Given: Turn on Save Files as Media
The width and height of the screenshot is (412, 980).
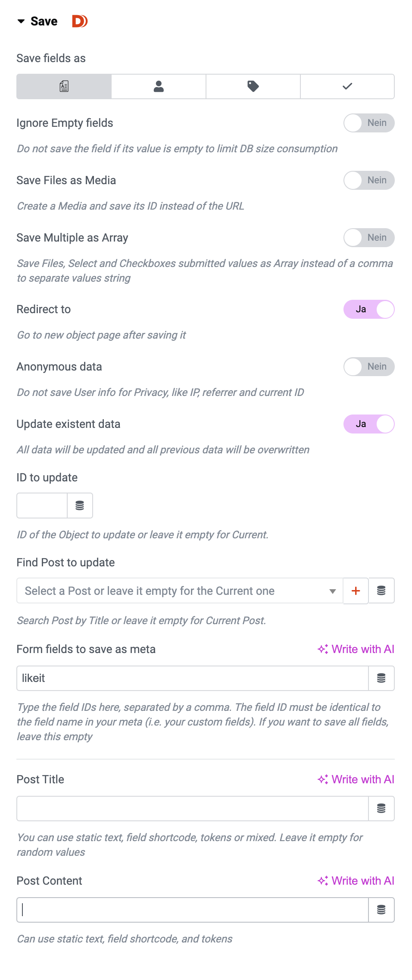Looking at the screenshot, I should [369, 180].
